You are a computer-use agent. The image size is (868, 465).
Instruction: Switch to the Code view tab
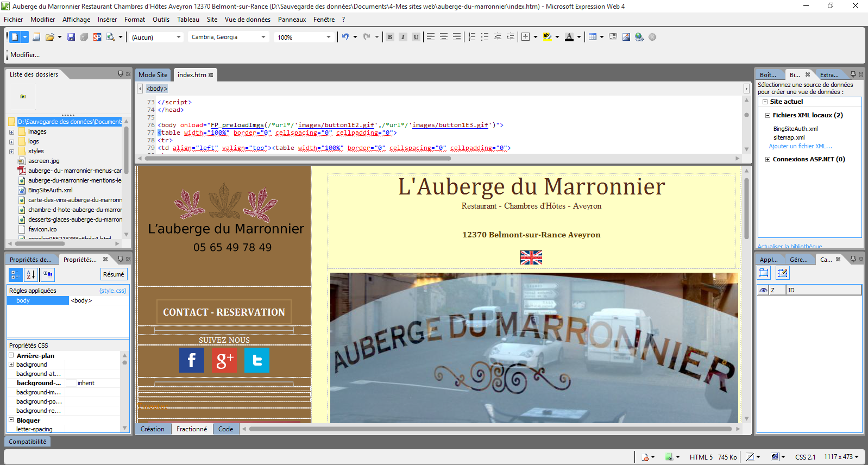coord(225,429)
